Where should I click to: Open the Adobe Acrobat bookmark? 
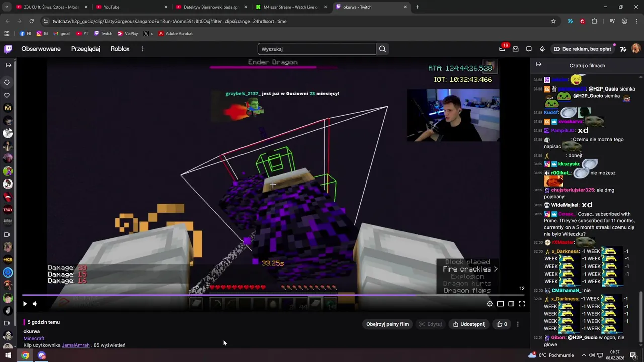[176, 34]
